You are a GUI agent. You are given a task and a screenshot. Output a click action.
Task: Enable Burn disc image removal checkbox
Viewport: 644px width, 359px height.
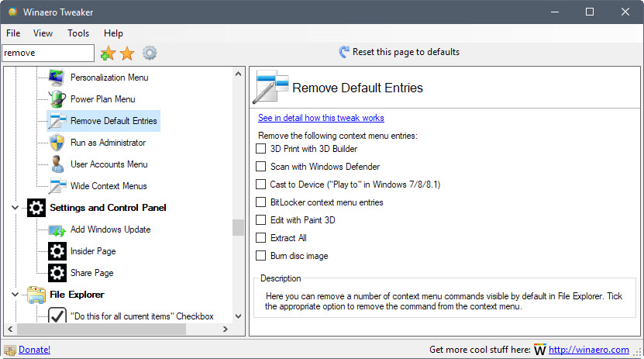[x=261, y=256]
